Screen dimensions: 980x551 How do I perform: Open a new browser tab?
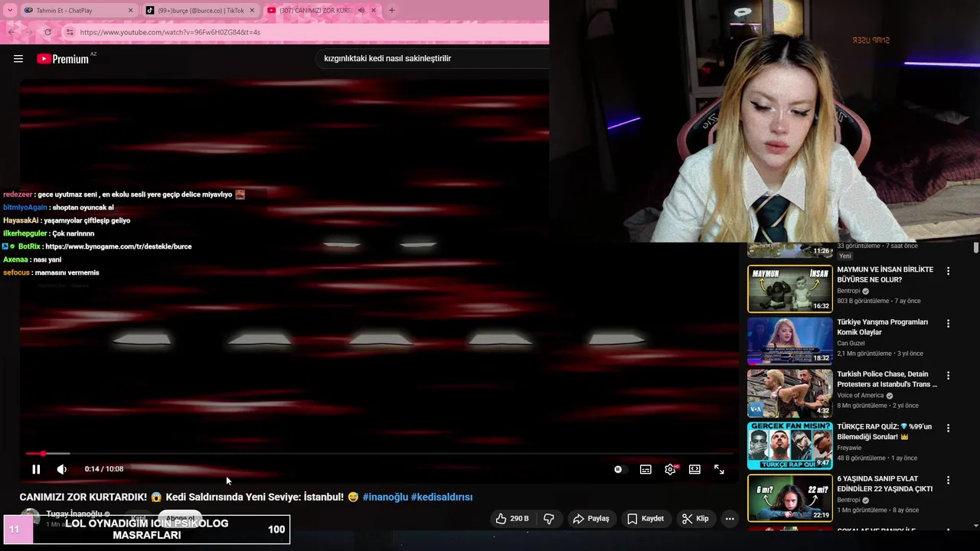[x=392, y=11]
